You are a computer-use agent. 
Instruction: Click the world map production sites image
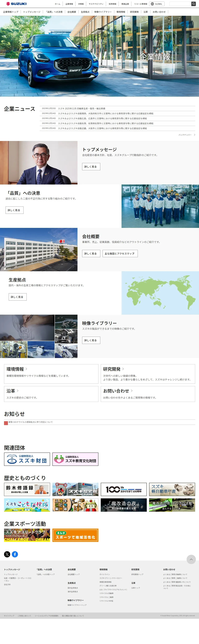point(160,293)
